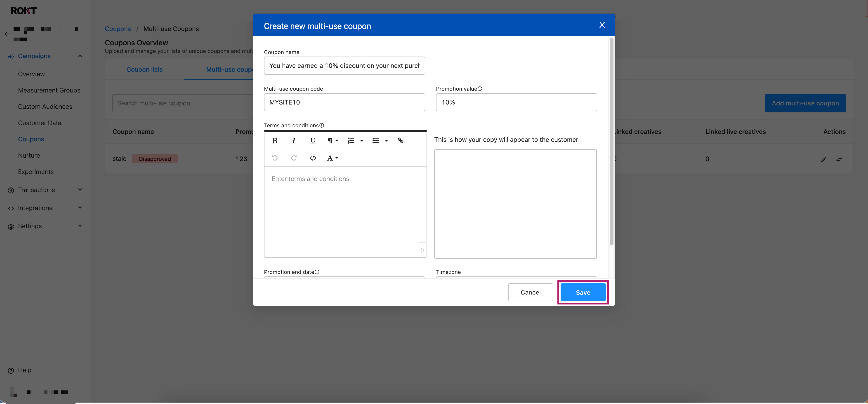
Task: Open Customer Data in sidebar
Action: [40, 123]
